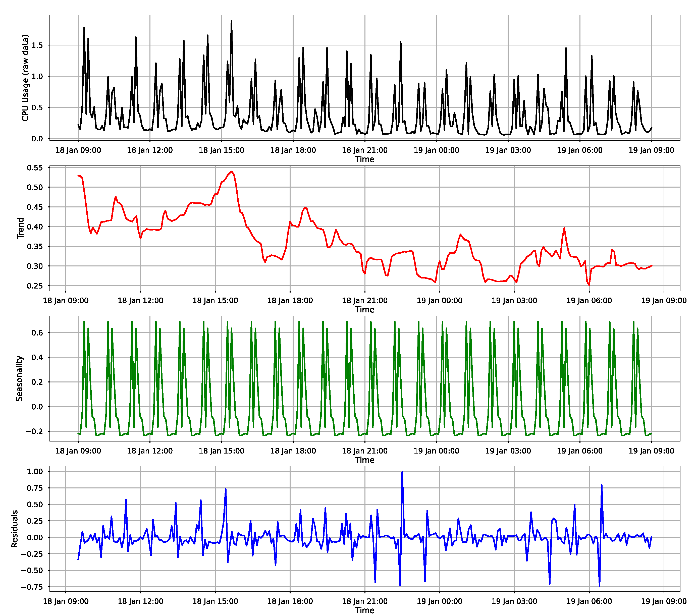The height and width of the screenshot is (616, 696).
Task: Click the "Time" label under the Trend plot
Action: (x=365, y=310)
